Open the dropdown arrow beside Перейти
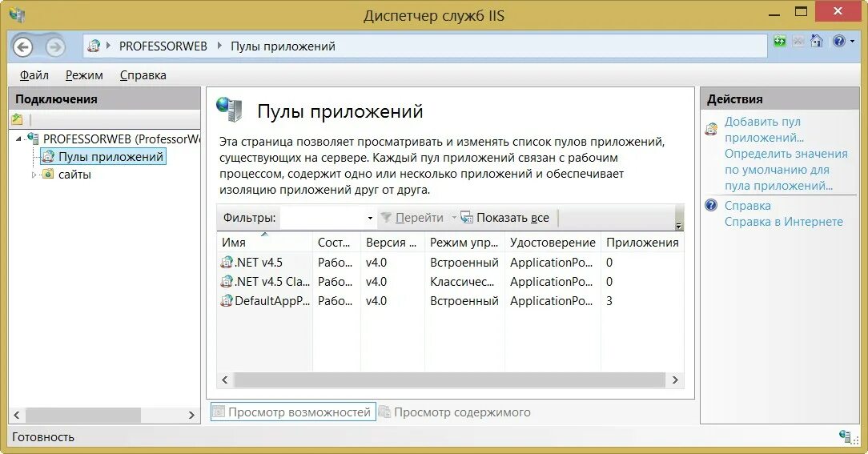Image resolution: width=868 pixels, height=454 pixels. tap(454, 218)
